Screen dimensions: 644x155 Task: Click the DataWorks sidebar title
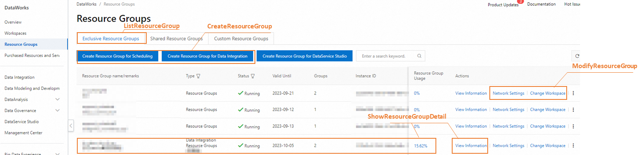(17, 8)
